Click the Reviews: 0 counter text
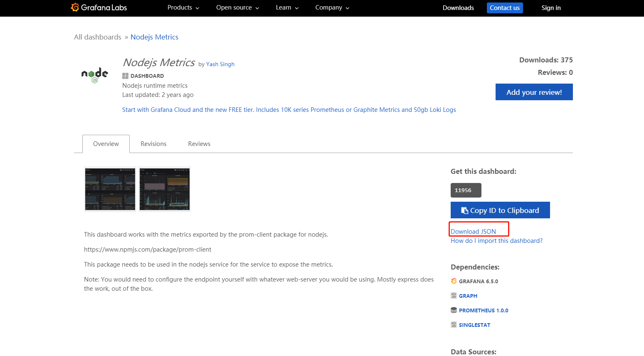Screen dimensions: 644x356 point(555,72)
